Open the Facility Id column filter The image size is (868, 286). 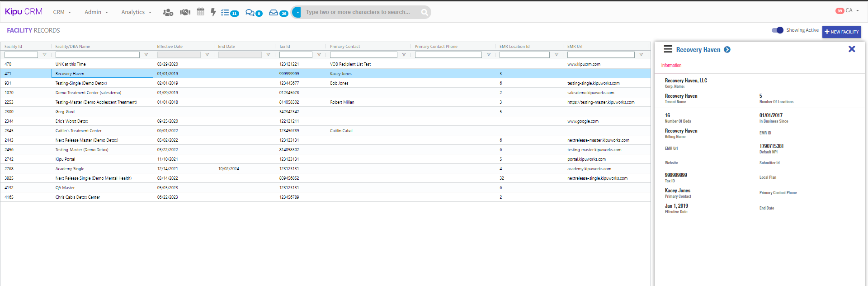point(44,55)
